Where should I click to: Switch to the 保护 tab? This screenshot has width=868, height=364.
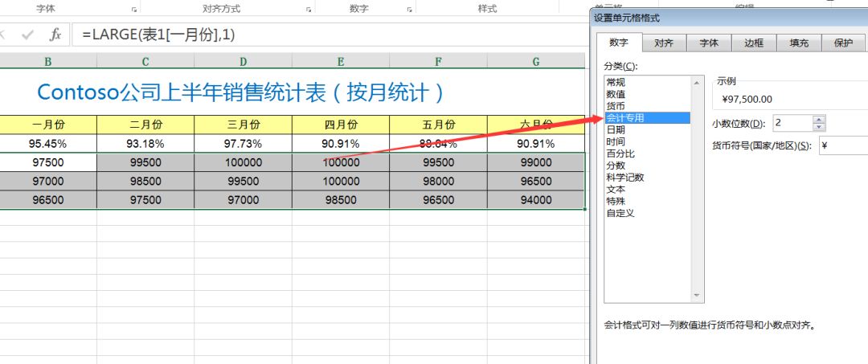[843, 43]
